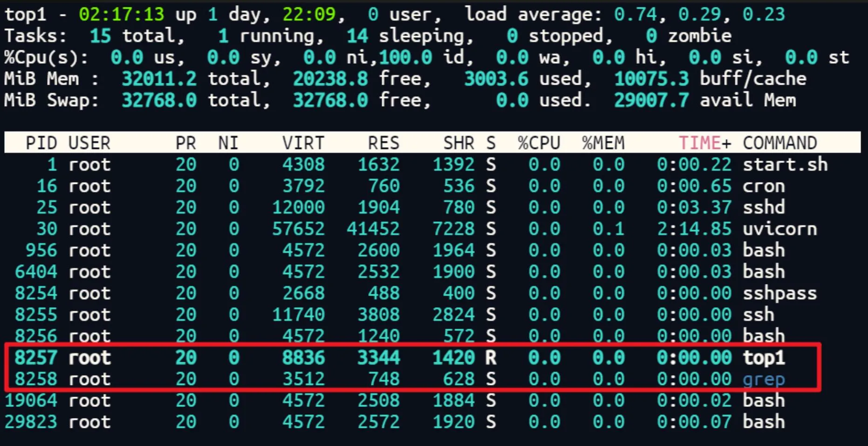This screenshot has width=868, height=446.
Task: Click the %MEM column header
Action: pos(603,143)
